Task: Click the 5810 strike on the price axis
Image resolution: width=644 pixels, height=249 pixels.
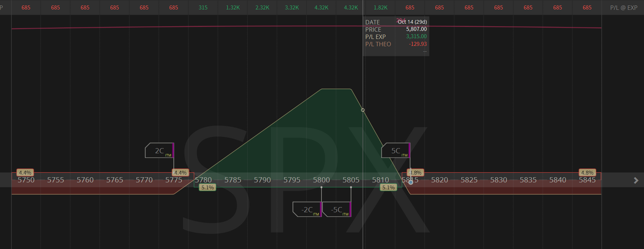Action: point(380,180)
